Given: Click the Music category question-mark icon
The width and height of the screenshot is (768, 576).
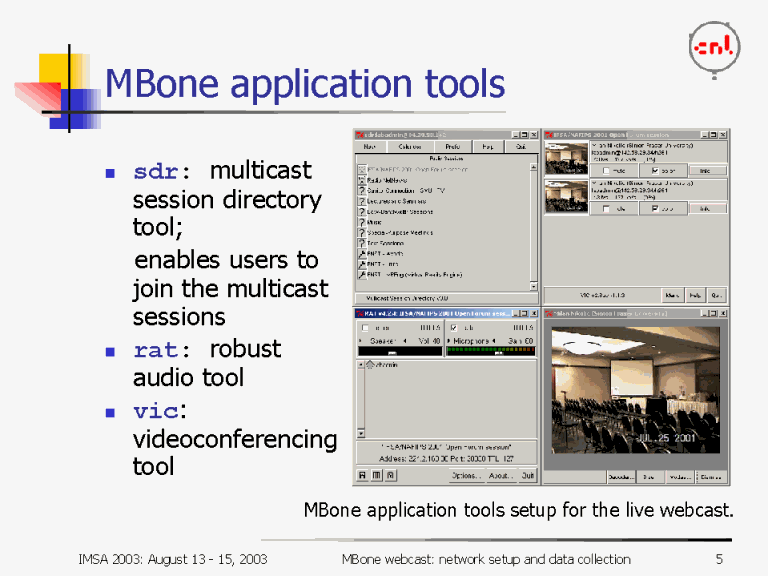Looking at the screenshot, I should [361, 222].
